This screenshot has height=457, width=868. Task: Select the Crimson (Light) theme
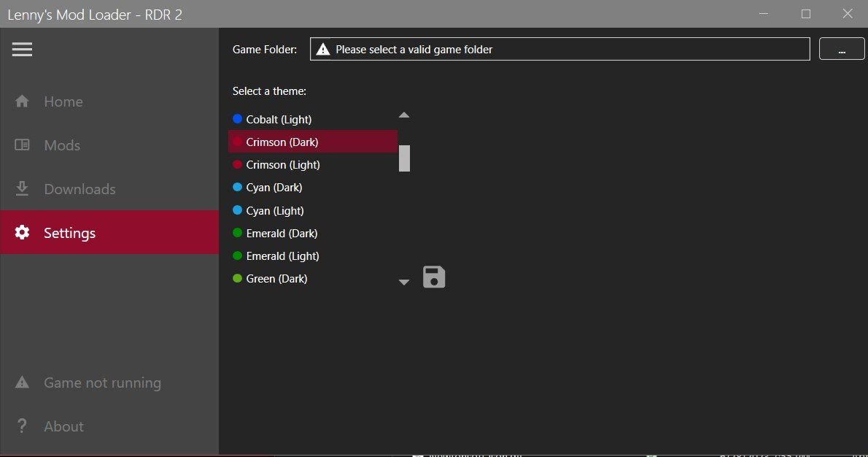283,165
